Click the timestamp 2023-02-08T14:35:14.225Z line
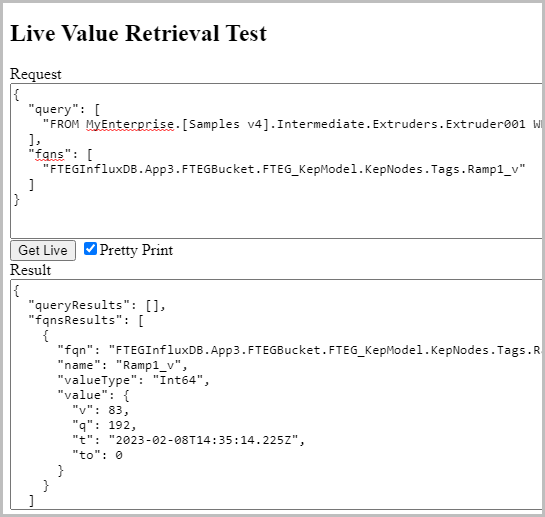Screen dimensions: 545x517 188,441
